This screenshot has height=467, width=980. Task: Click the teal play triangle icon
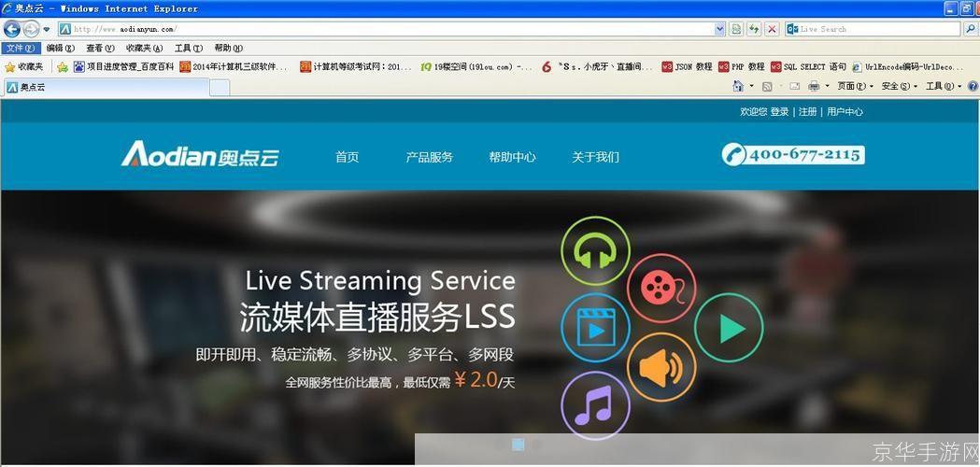[729, 328]
